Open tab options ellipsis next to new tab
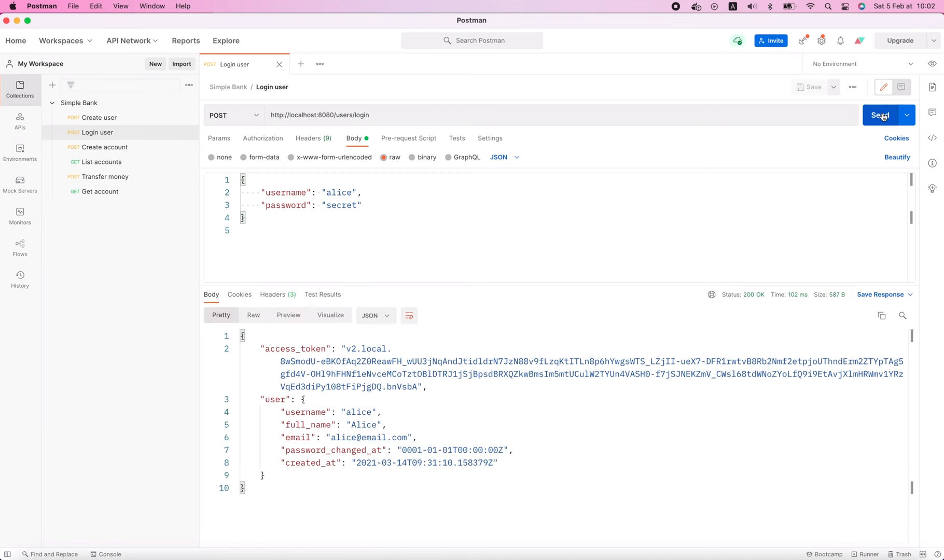The image size is (944, 560). point(320,64)
